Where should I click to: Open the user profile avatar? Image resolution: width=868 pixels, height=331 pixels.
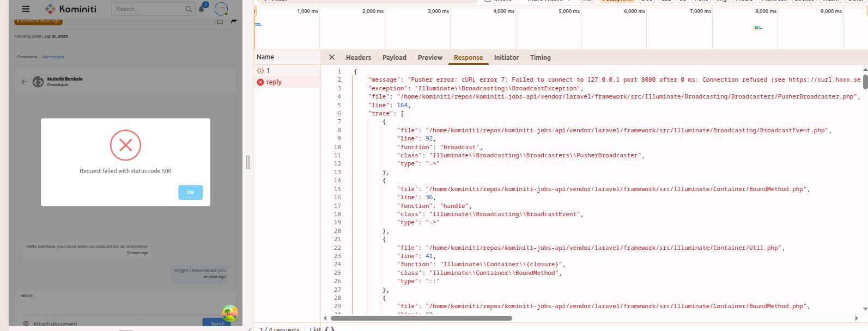coord(221,9)
